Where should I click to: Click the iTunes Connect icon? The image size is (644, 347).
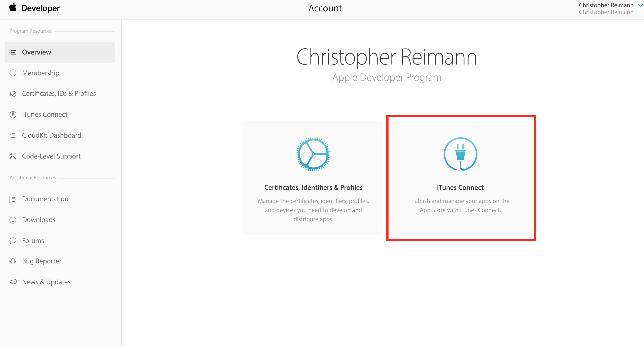461,154
